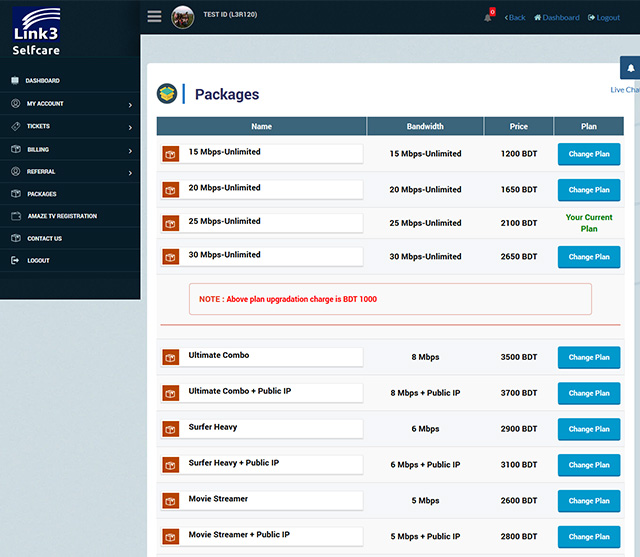Image resolution: width=640 pixels, height=557 pixels.
Task: Open Amaze TV Registration in sidebar
Action: [x=61, y=216]
